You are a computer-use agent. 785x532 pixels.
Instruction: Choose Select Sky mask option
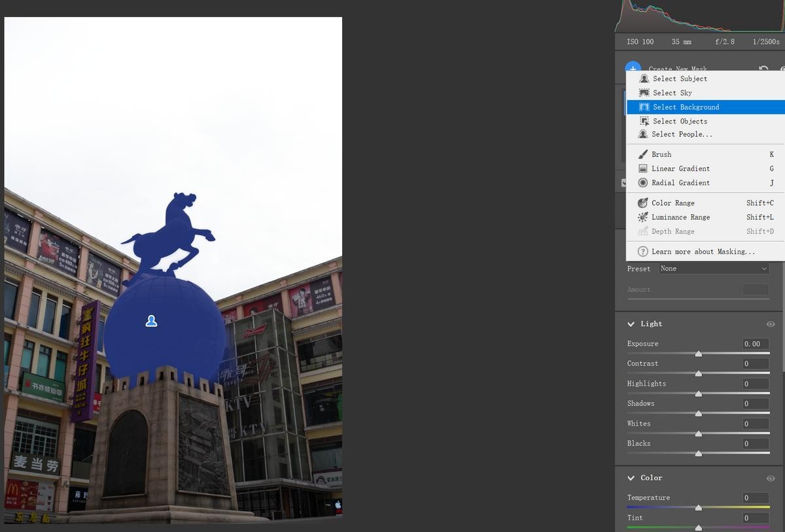(672, 93)
